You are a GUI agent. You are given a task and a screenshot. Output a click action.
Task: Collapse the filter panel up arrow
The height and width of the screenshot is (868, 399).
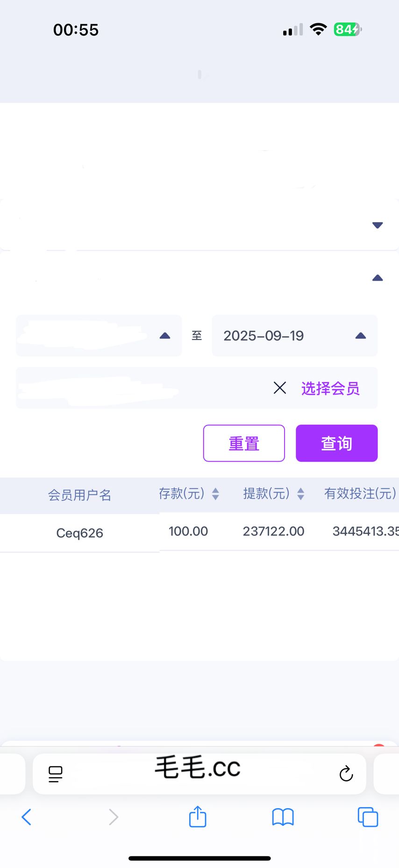click(x=378, y=278)
